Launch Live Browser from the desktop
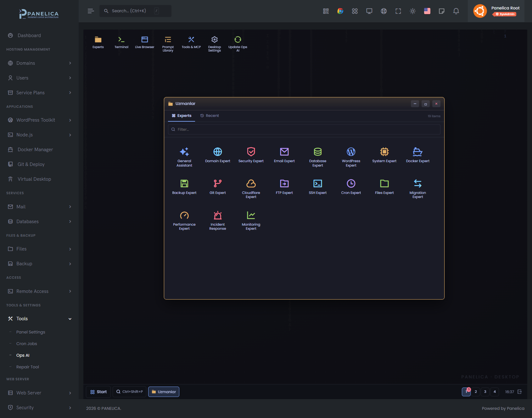The image size is (532, 418). pyautogui.click(x=145, y=42)
